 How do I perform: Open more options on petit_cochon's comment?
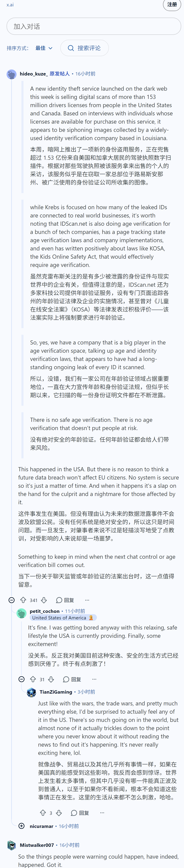click(94, 679)
